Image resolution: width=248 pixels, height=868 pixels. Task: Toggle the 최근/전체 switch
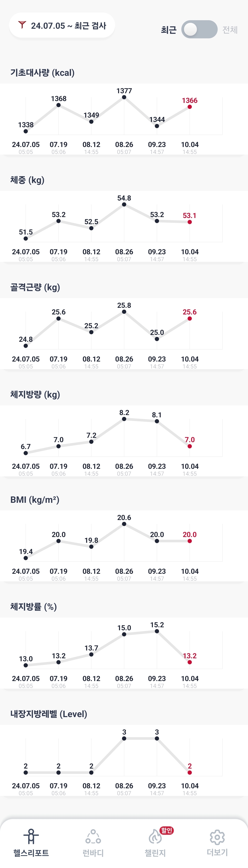pyautogui.click(x=200, y=29)
